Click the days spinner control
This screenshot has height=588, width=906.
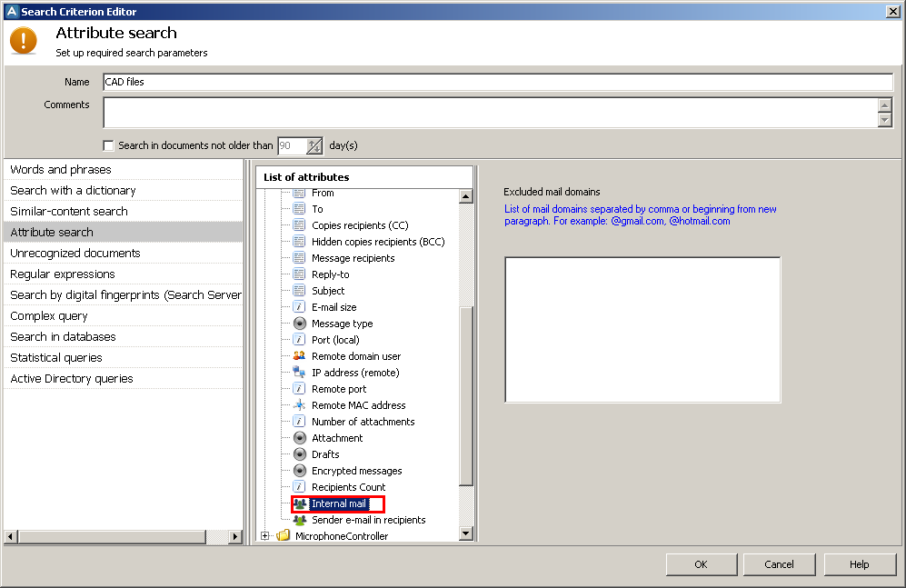coord(314,146)
